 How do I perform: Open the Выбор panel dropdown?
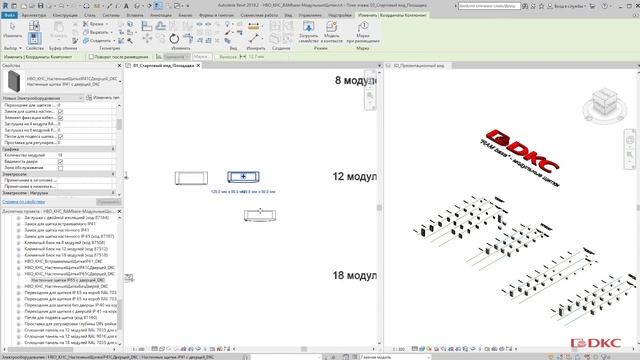point(13,48)
